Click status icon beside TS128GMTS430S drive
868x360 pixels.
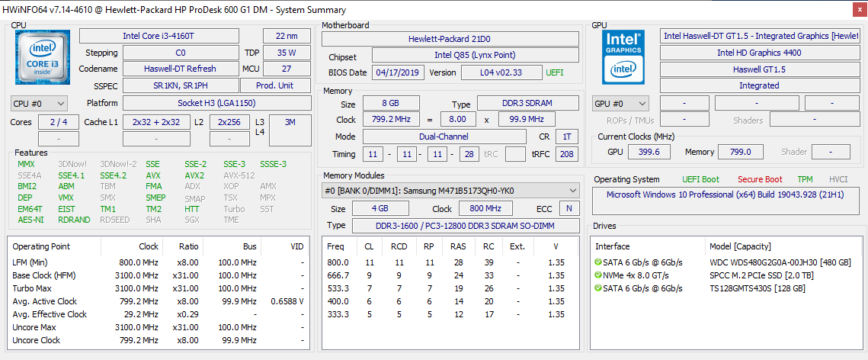(598, 288)
